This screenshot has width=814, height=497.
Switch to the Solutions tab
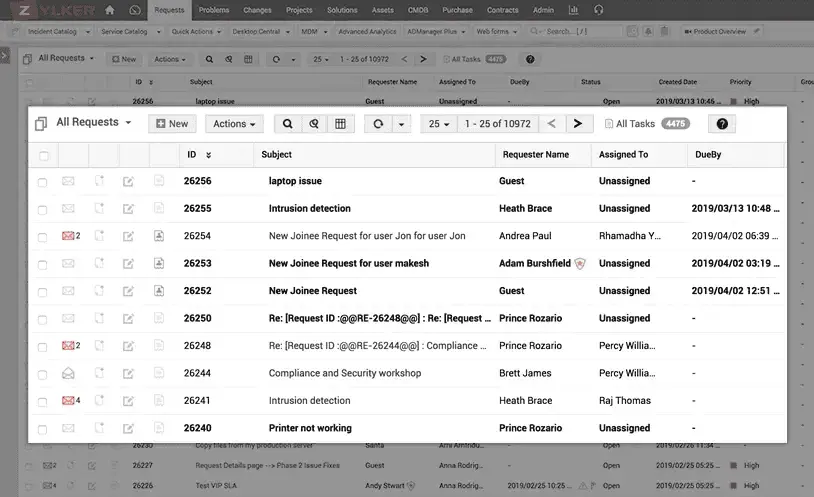click(x=342, y=10)
